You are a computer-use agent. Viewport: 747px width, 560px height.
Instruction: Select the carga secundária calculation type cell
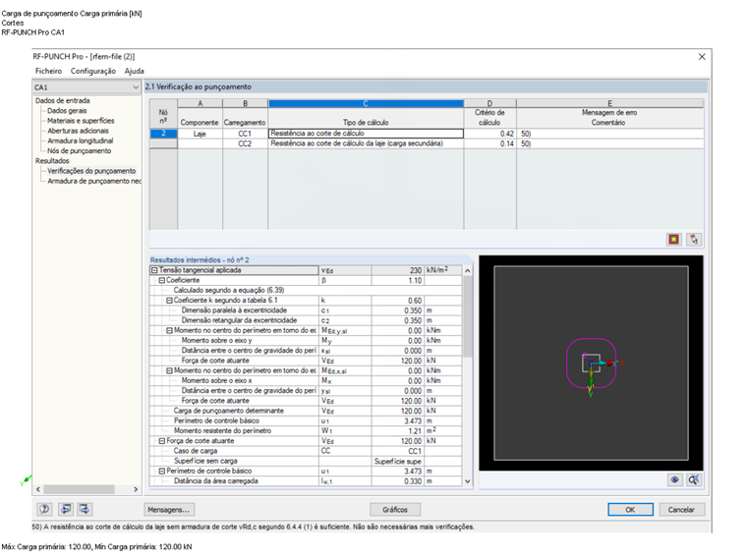point(366,143)
